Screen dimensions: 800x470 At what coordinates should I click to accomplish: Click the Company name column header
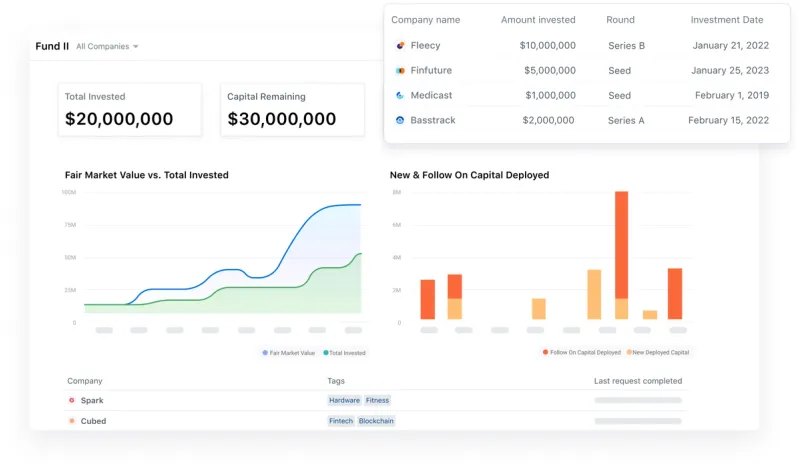pyautogui.click(x=426, y=20)
